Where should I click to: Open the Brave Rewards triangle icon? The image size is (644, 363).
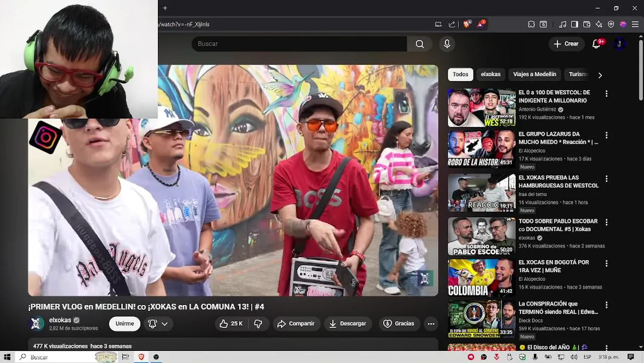click(480, 24)
